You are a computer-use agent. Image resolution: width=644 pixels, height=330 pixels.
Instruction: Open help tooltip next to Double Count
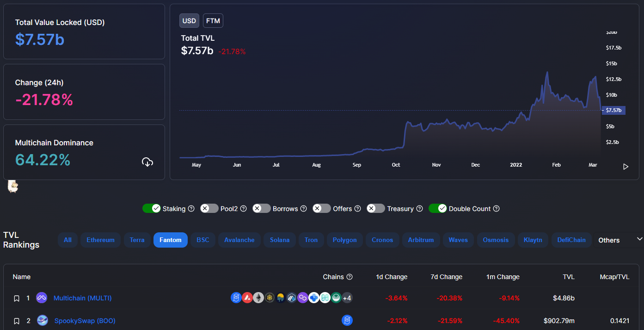tap(496, 209)
